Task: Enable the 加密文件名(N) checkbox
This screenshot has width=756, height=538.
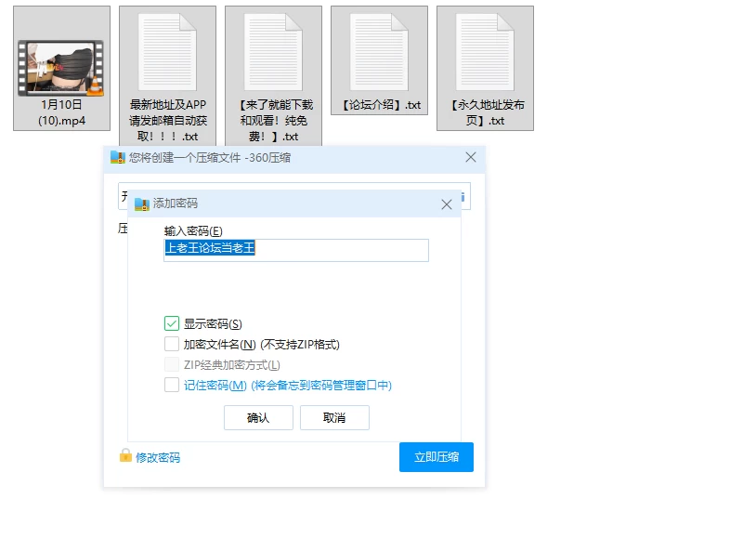Action: click(172, 344)
